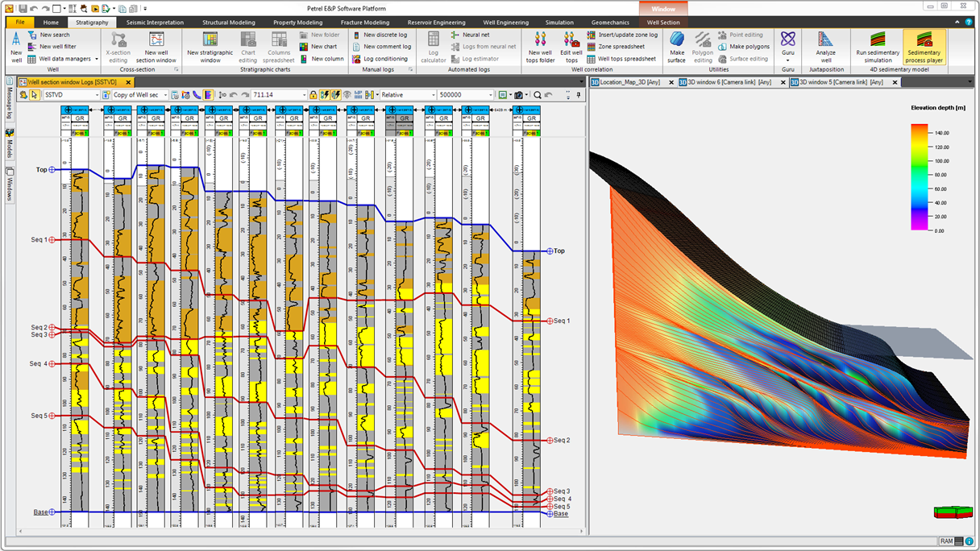Click the Make surface tool
This screenshot has width=980, height=551.
(677, 47)
